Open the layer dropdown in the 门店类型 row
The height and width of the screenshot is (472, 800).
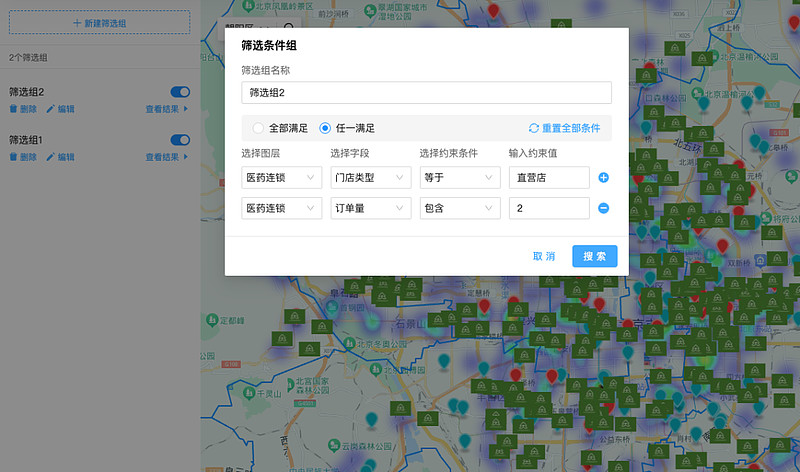(x=282, y=178)
